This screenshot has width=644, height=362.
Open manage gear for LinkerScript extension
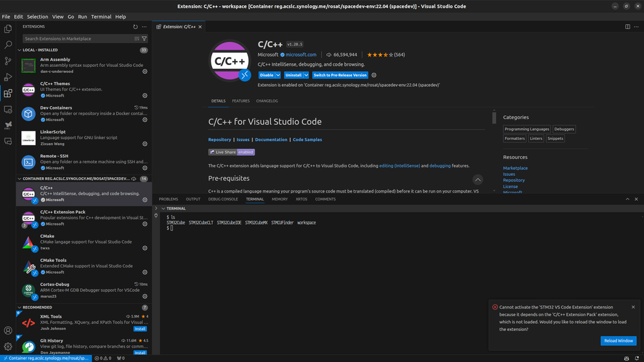click(145, 144)
